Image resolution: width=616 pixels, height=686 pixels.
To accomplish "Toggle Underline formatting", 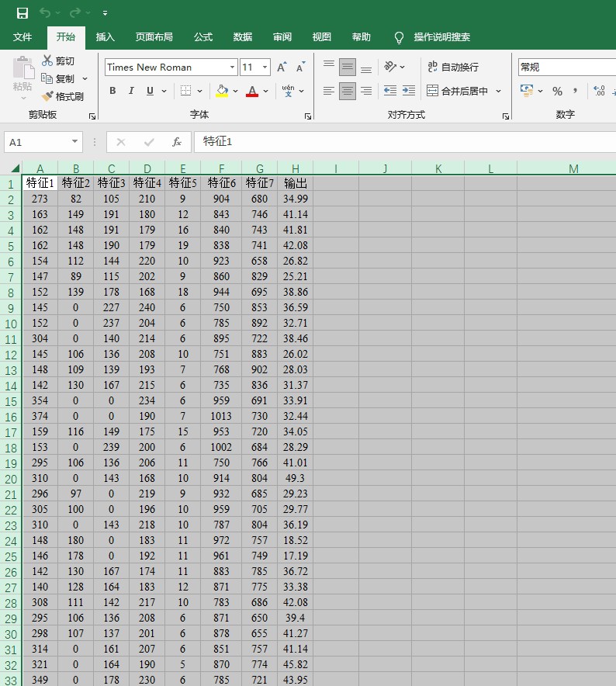I will coord(150,91).
